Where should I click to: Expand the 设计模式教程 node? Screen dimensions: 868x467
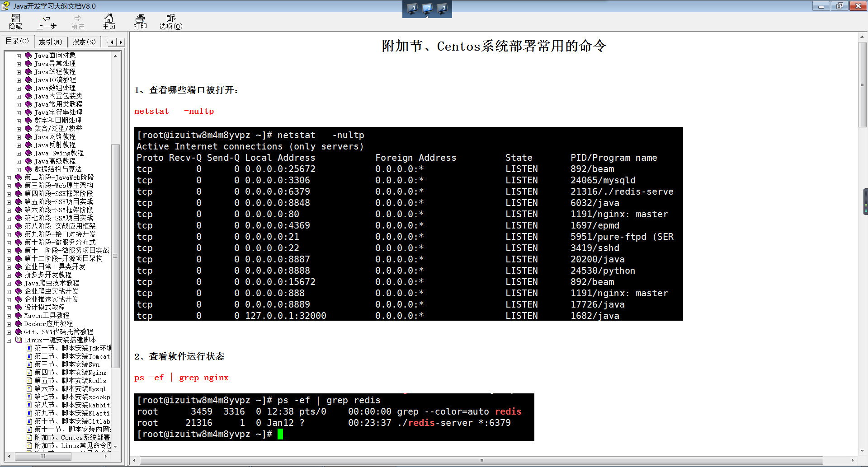tap(9, 308)
